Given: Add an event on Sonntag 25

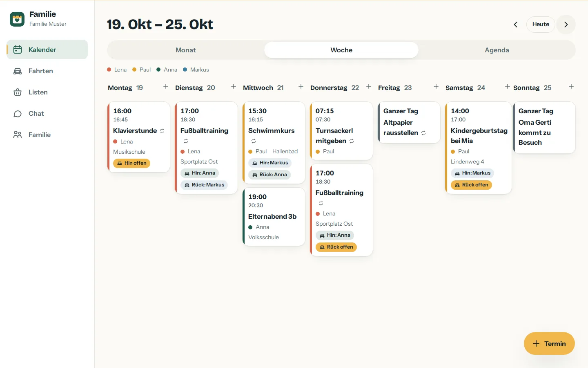Looking at the screenshot, I should click(x=571, y=86).
